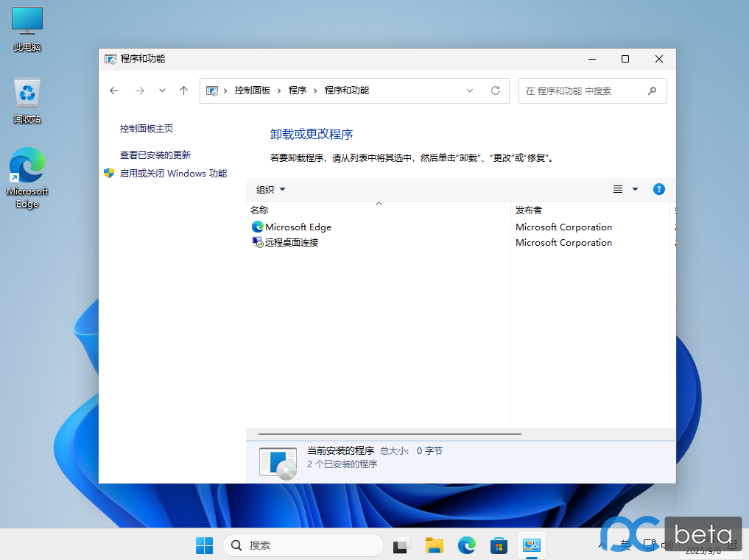Click the view layout list icon
The width and height of the screenshot is (749, 560).
pyautogui.click(x=618, y=190)
